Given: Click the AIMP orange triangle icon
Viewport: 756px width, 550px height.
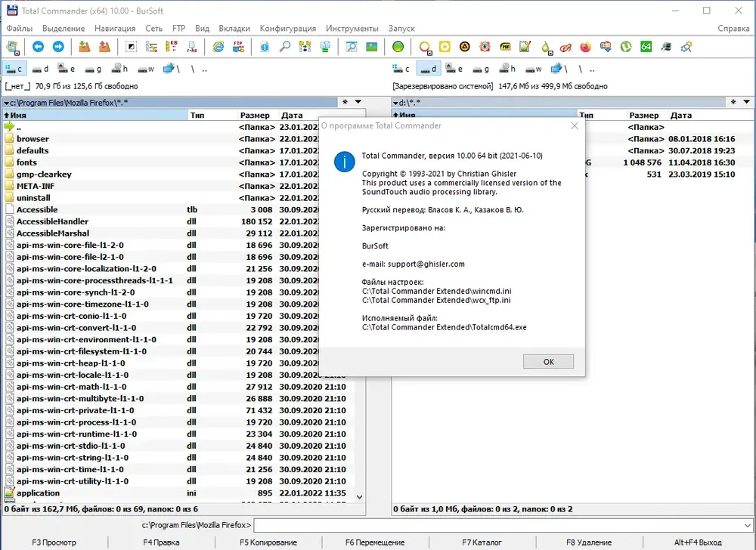Looking at the screenshot, I should (x=465, y=47).
